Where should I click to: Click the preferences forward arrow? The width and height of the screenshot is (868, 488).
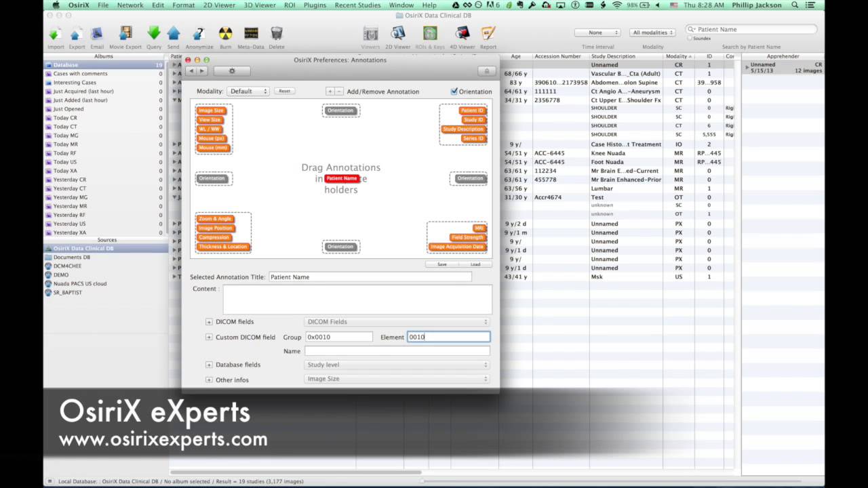[201, 71]
